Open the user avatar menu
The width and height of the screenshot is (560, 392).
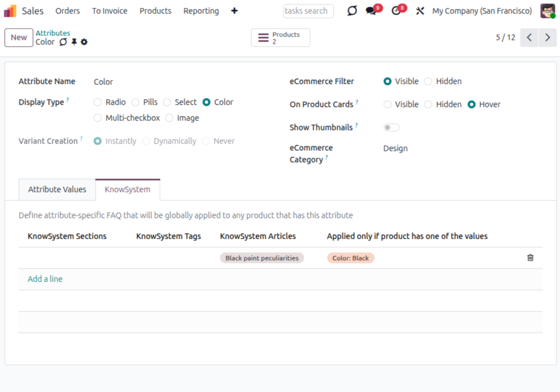pos(548,11)
